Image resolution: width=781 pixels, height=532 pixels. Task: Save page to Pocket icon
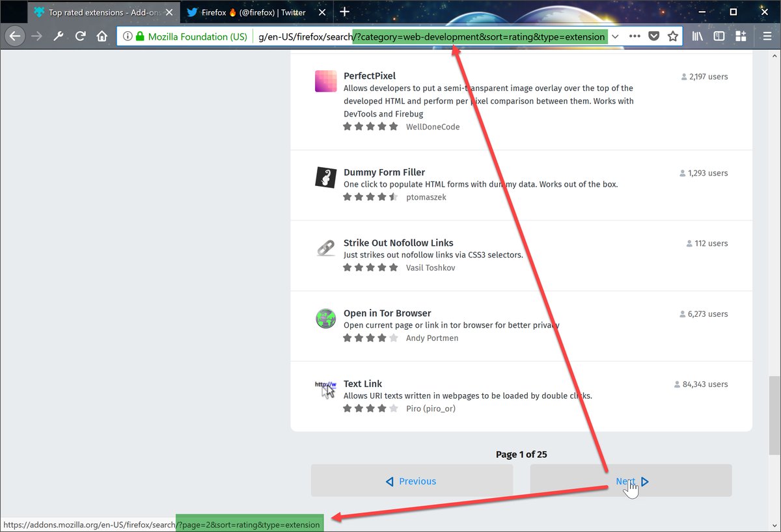click(654, 36)
